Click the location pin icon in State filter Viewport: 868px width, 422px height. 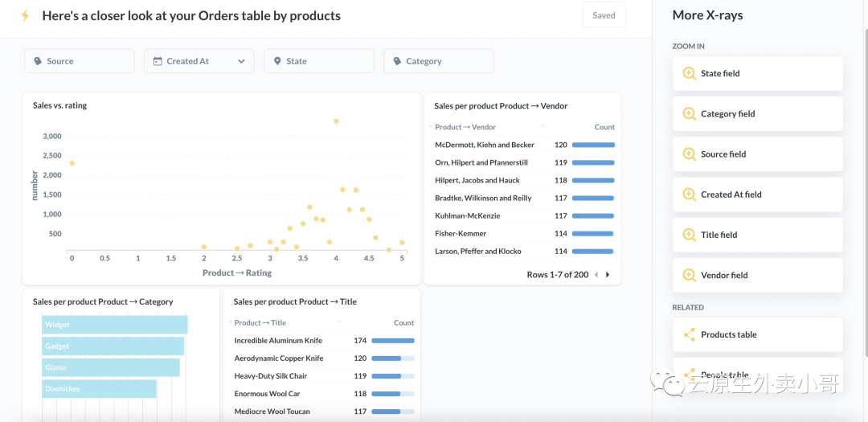[x=277, y=61]
